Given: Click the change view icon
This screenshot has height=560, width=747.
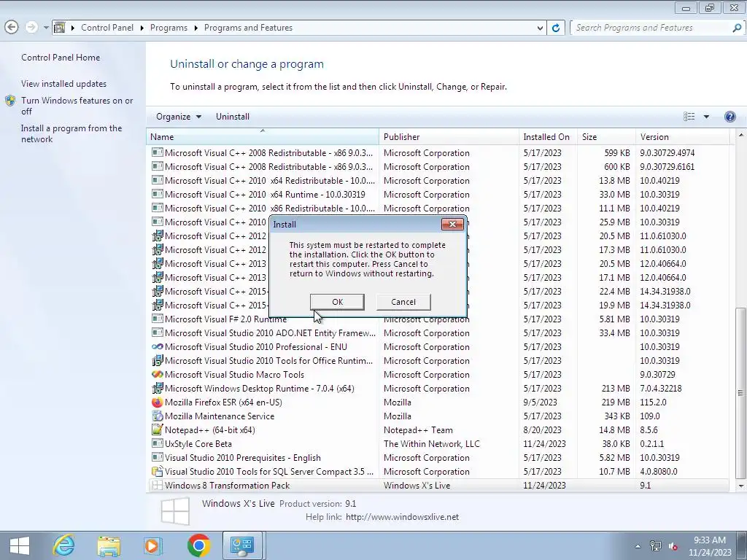Looking at the screenshot, I should point(689,117).
